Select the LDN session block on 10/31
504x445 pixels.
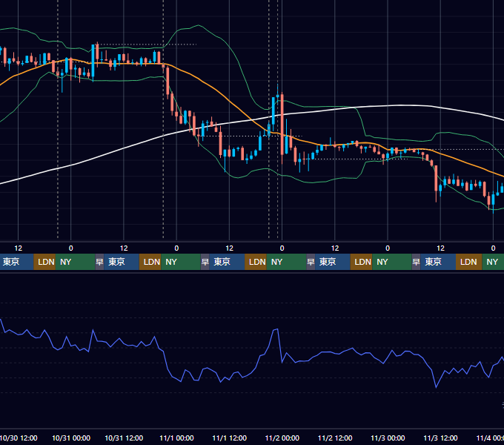(x=150, y=262)
